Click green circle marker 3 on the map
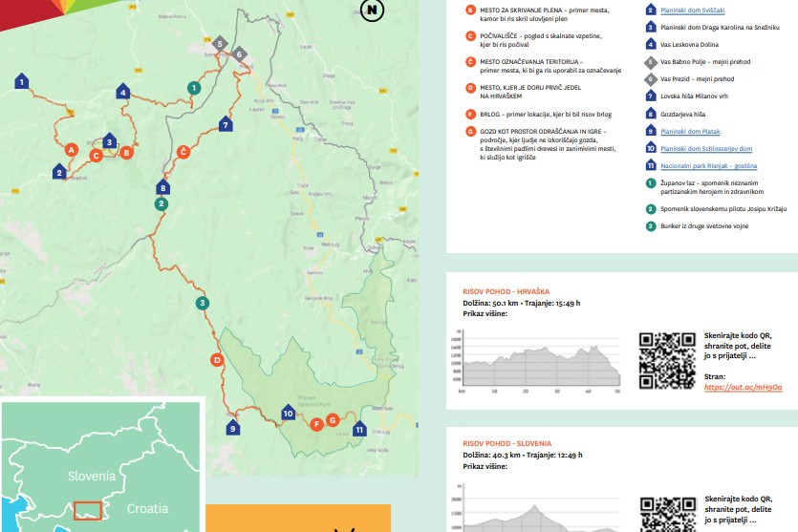 [202, 304]
